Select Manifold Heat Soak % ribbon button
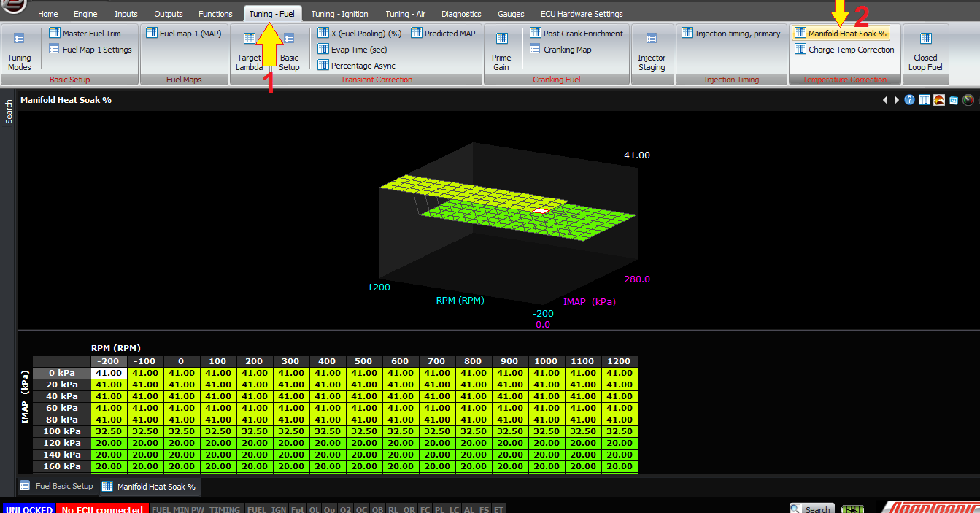This screenshot has width=980, height=513. pos(841,34)
